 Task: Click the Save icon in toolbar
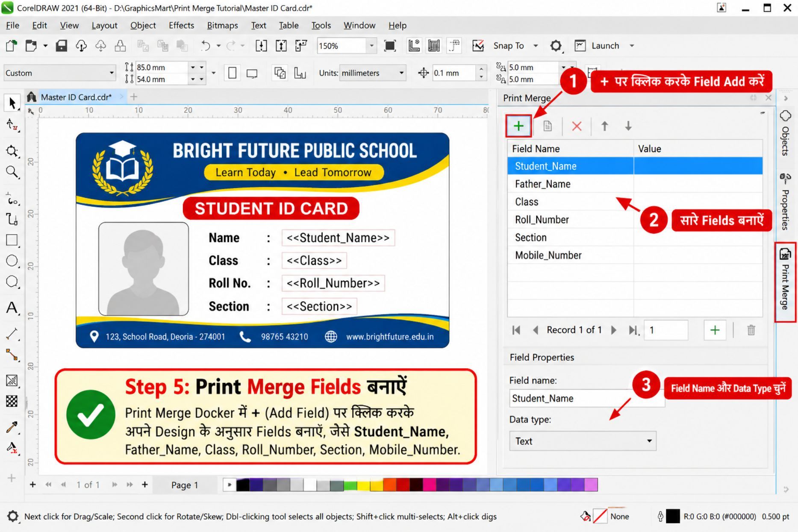tap(61, 46)
